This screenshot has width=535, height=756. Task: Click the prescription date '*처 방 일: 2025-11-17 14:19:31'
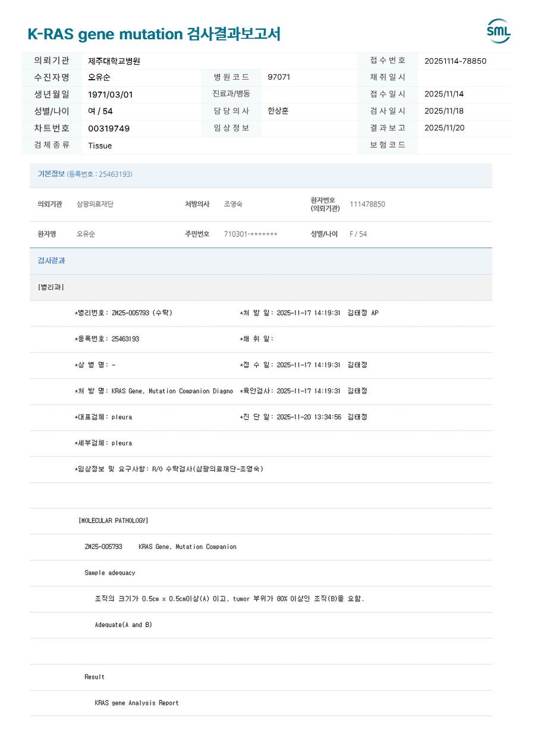point(290,313)
